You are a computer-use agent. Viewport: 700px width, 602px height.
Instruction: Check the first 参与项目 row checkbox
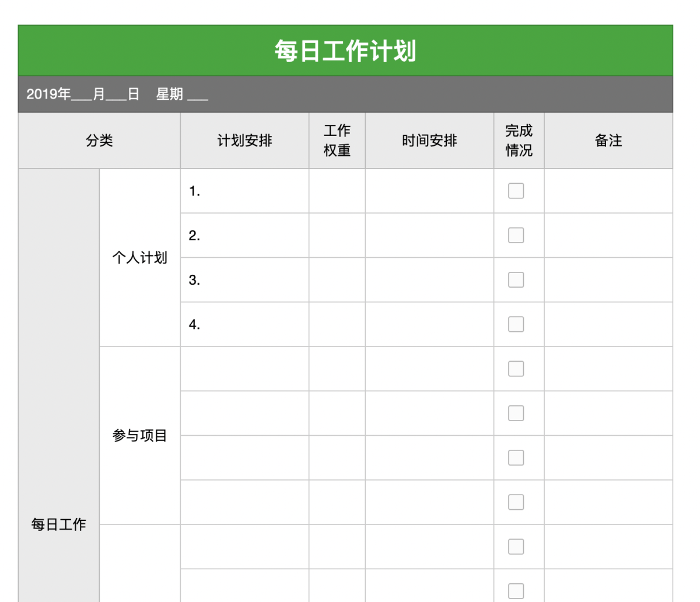point(516,369)
